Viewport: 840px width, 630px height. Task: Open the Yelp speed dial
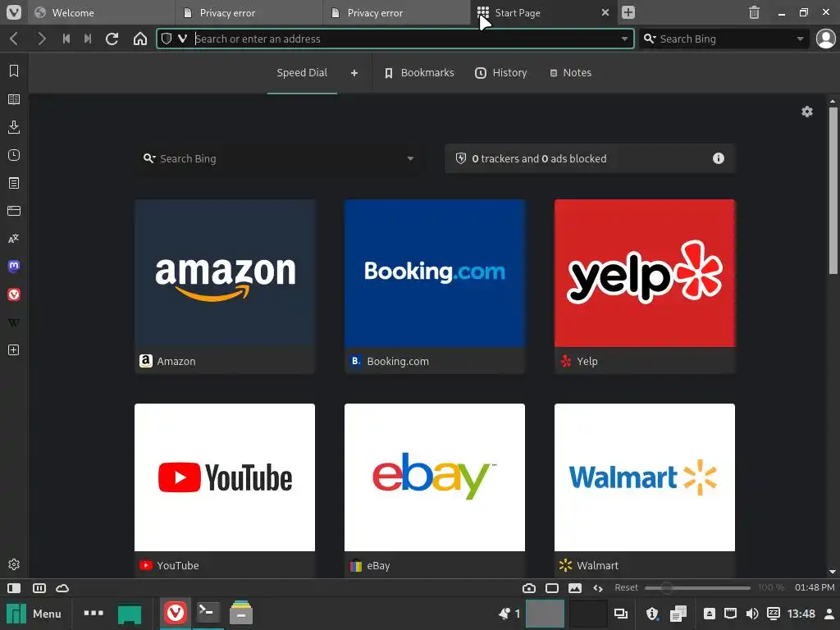(x=645, y=286)
